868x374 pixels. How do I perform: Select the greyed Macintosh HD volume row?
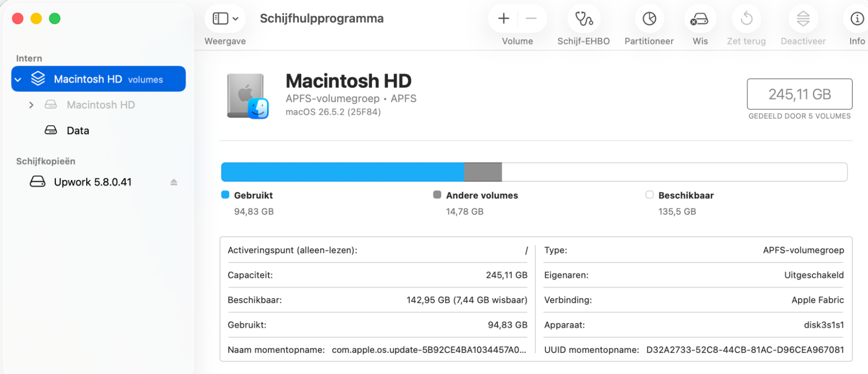pyautogui.click(x=99, y=105)
